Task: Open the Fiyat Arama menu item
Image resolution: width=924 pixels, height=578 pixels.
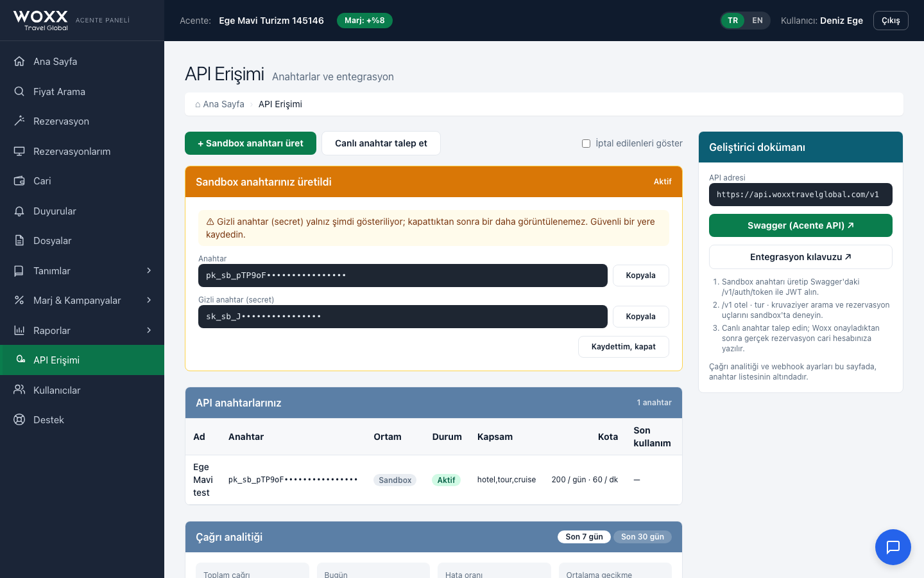Action: pyautogui.click(x=82, y=91)
